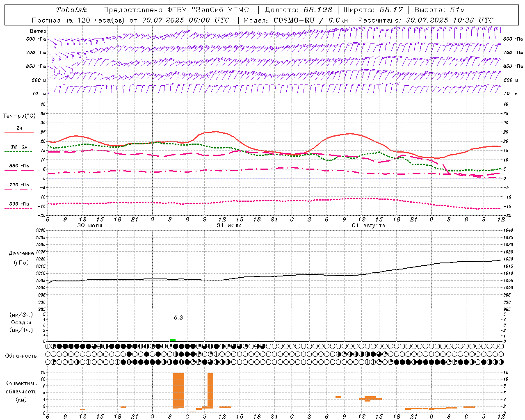Click the '01 августа' date label

(369, 226)
